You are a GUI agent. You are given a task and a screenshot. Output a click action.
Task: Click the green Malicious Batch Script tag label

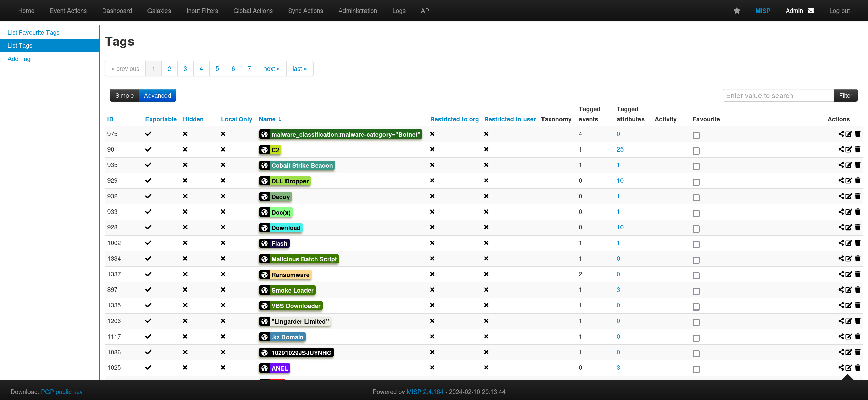coord(304,259)
